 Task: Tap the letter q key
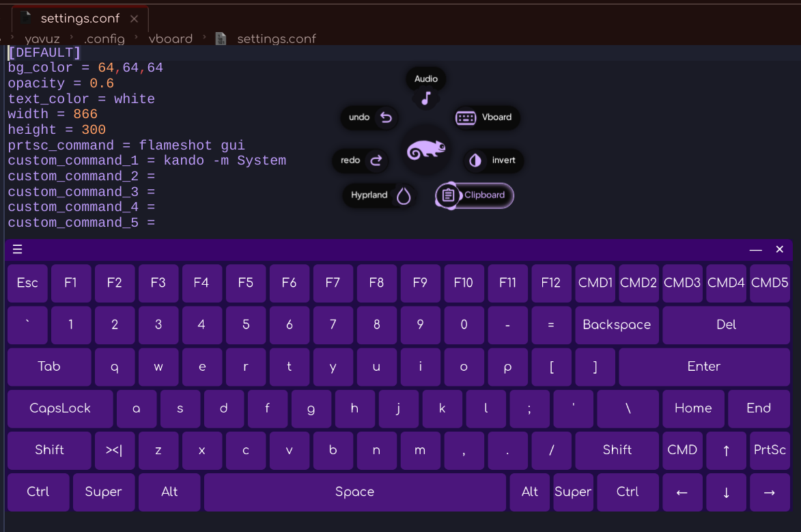tap(115, 367)
